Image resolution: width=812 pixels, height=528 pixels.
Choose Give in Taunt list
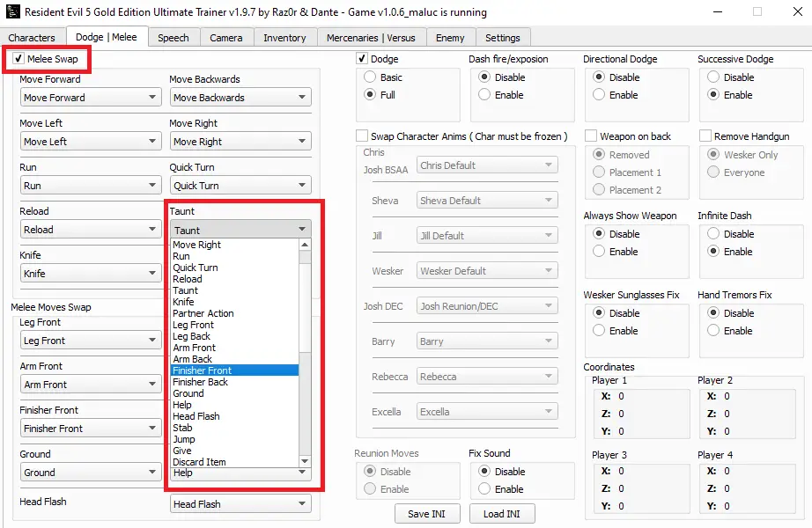tap(234, 451)
